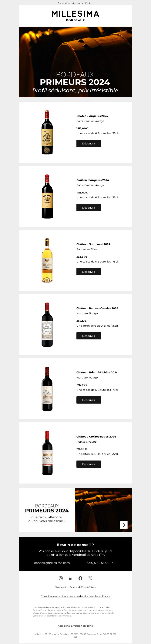Click the Bordeaux Primeurs 2024 hero banner
The height and width of the screenshot is (644, 151).
pos(75,62)
